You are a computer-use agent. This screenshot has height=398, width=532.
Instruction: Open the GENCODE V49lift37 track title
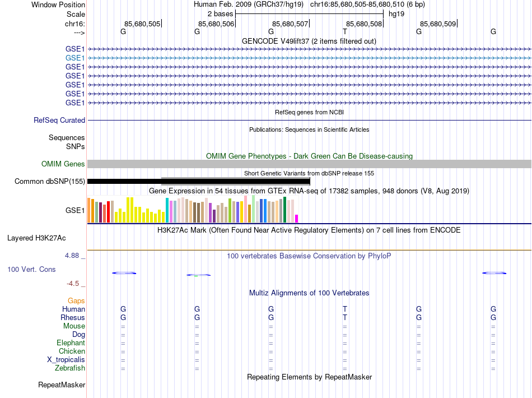coord(309,41)
